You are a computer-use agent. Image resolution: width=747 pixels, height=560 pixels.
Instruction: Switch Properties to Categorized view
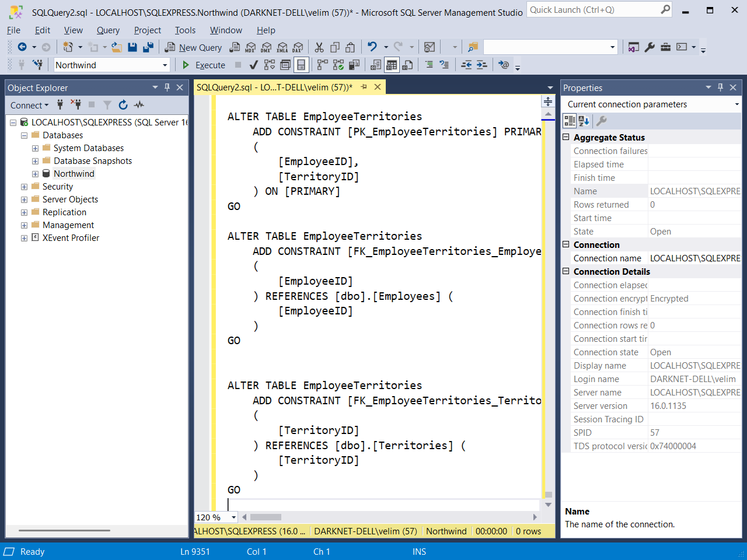click(569, 121)
